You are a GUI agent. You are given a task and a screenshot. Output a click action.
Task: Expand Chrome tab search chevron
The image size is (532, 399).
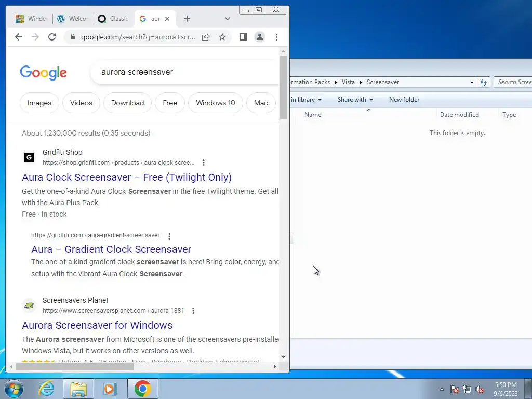tap(228, 19)
